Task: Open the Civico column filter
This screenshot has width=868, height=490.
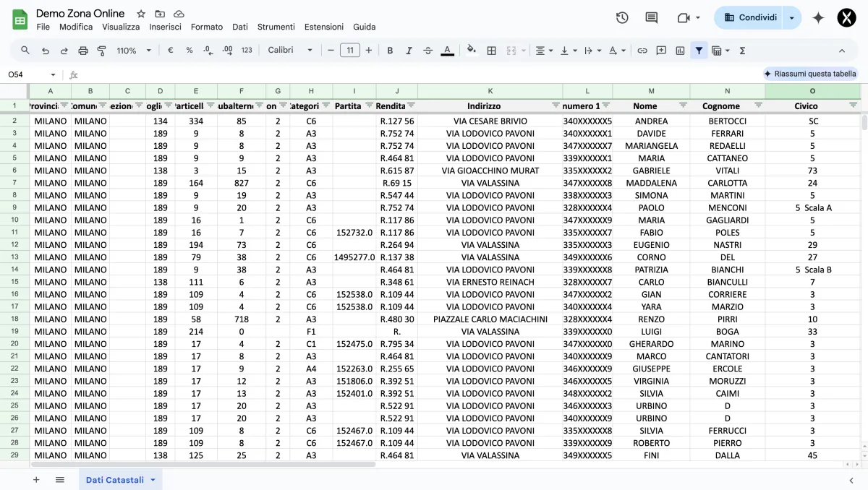Action: pyautogui.click(x=853, y=106)
